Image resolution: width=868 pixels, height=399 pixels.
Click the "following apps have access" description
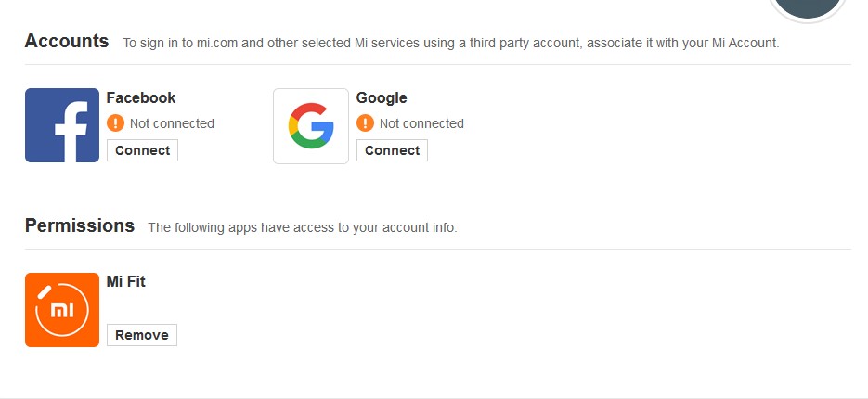(x=303, y=227)
